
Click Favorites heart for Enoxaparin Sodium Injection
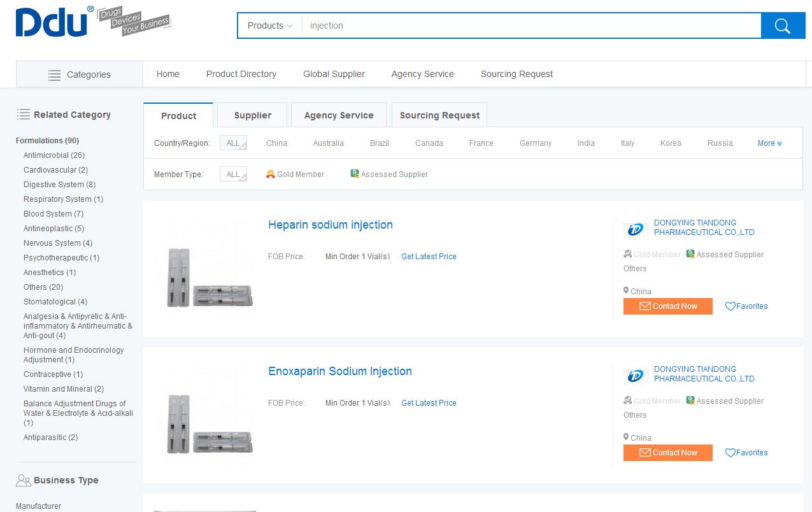tap(730, 453)
